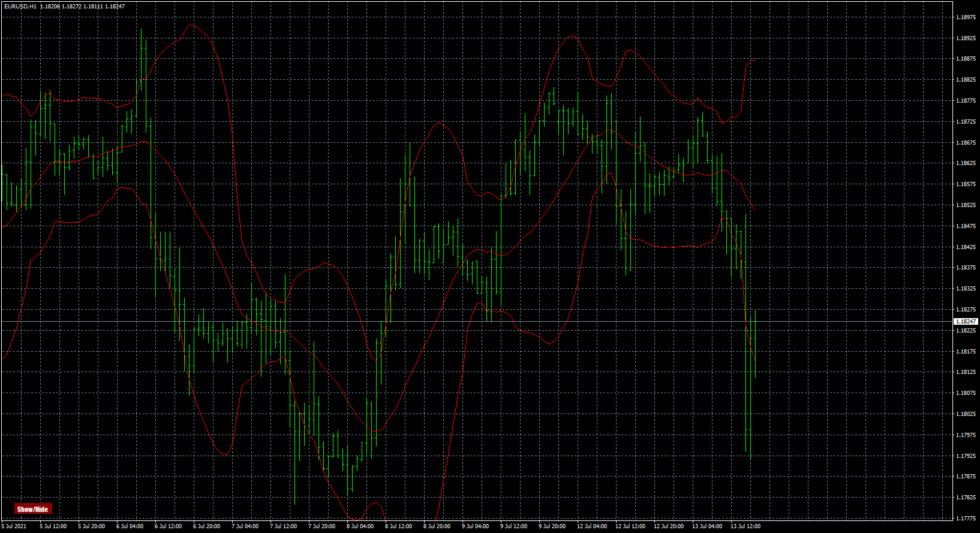980x533 pixels.
Task: Select the 5 Jul 2021 time label
Action: click(14, 526)
